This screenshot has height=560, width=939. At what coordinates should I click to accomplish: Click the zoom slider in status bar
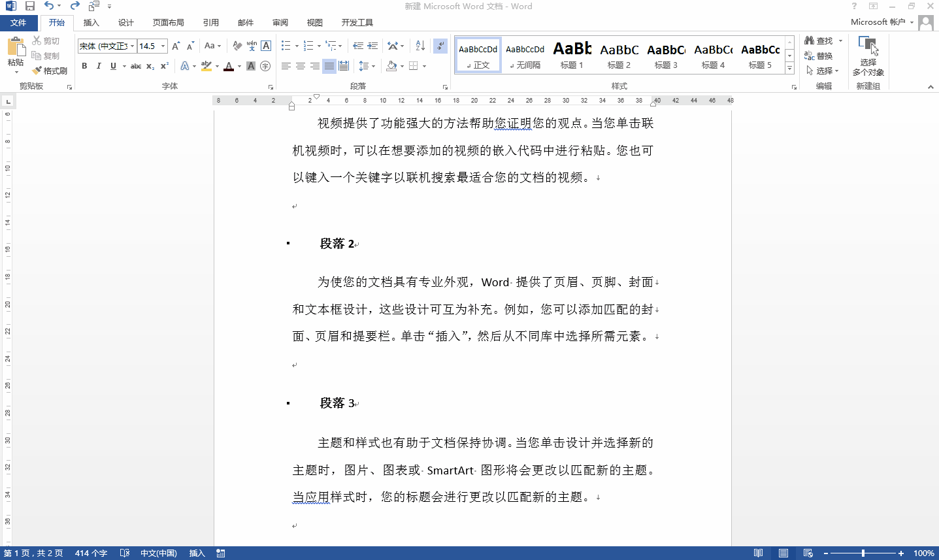click(x=863, y=553)
